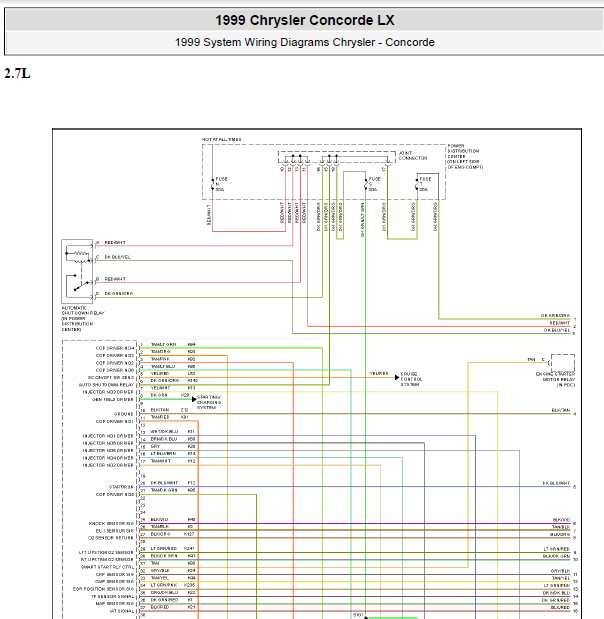The width and height of the screenshot is (604, 619).
Task: Click the "1999 Chrysler Concorde LX" title
Action: (x=304, y=20)
